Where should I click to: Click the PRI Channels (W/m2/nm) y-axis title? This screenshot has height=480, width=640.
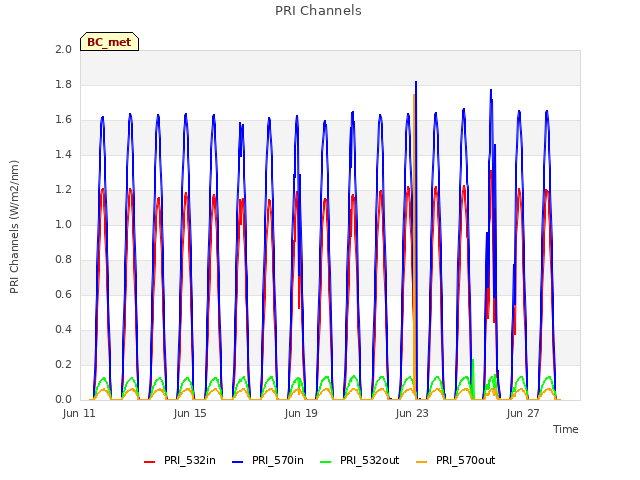(14, 227)
